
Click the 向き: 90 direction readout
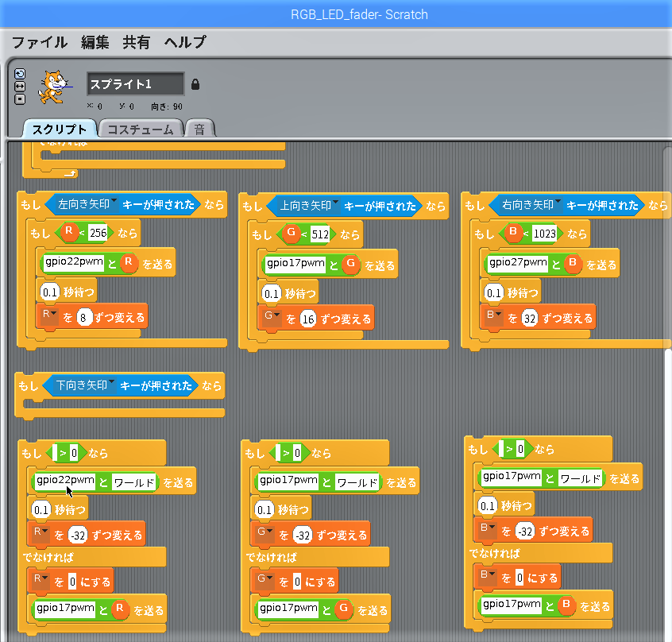[167, 106]
